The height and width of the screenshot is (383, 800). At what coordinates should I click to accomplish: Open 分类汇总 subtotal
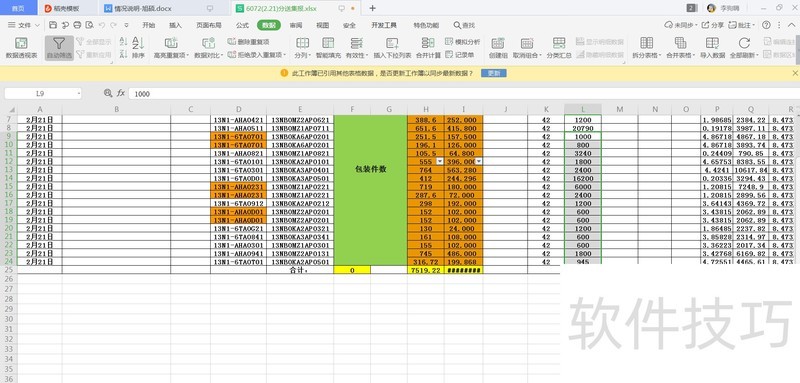[559, 48]
